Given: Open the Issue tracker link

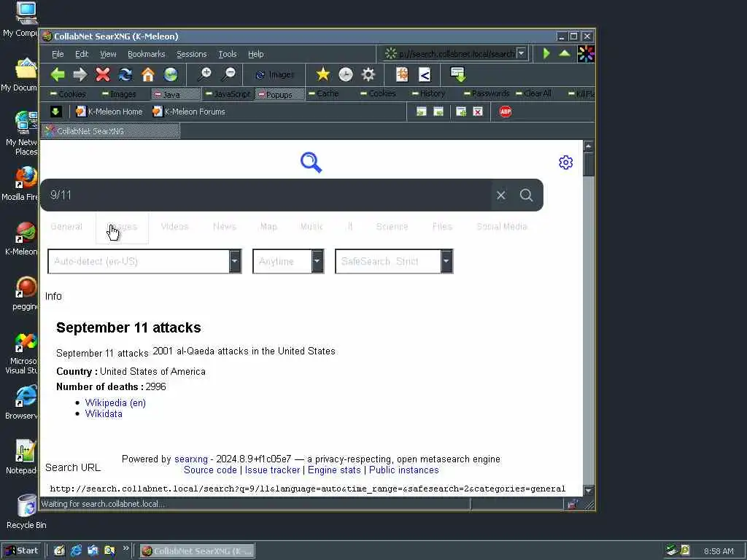Looking at the screenshot, I should [x=272, y=470].
